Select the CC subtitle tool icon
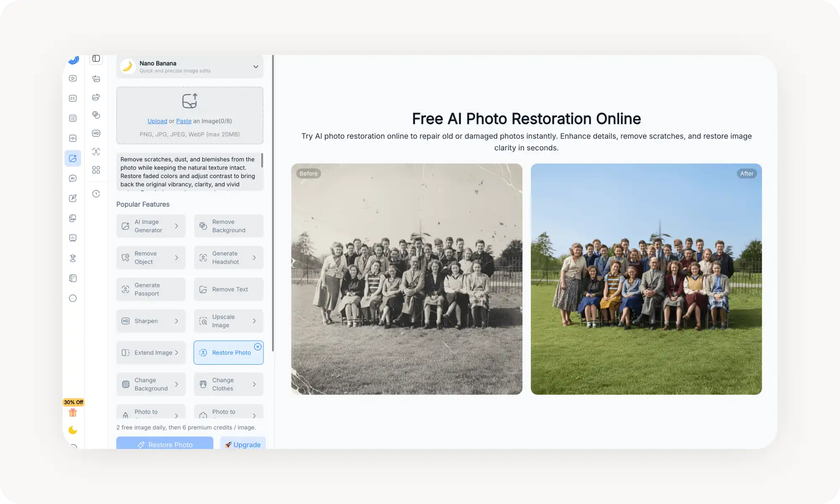 click(x=73, y=98)
